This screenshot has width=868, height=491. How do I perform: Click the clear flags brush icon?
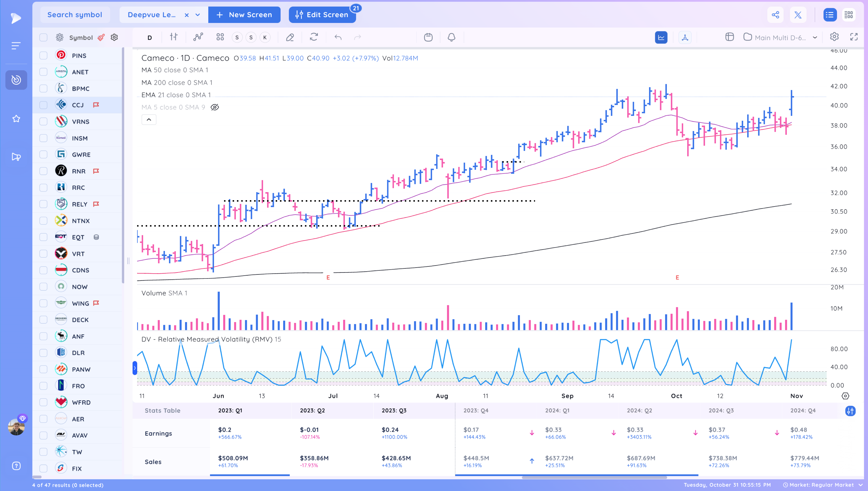tap(101, 38)
